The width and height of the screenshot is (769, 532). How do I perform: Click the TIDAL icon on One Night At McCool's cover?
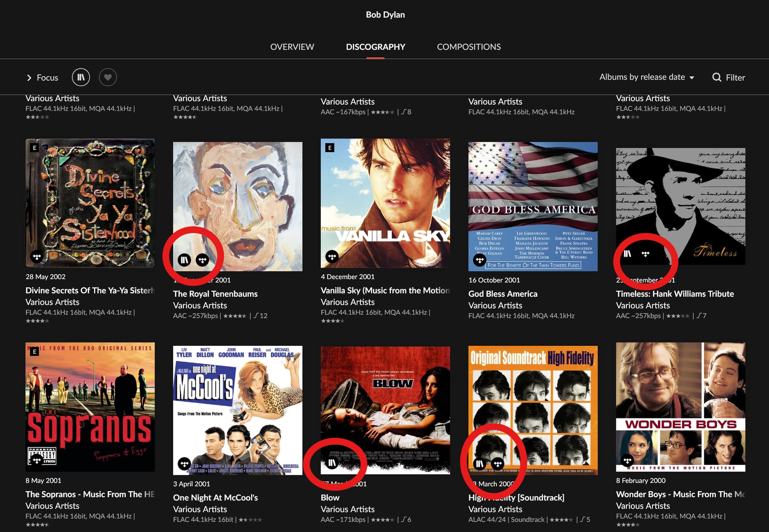pyautogui.click(x=184, y=464)
